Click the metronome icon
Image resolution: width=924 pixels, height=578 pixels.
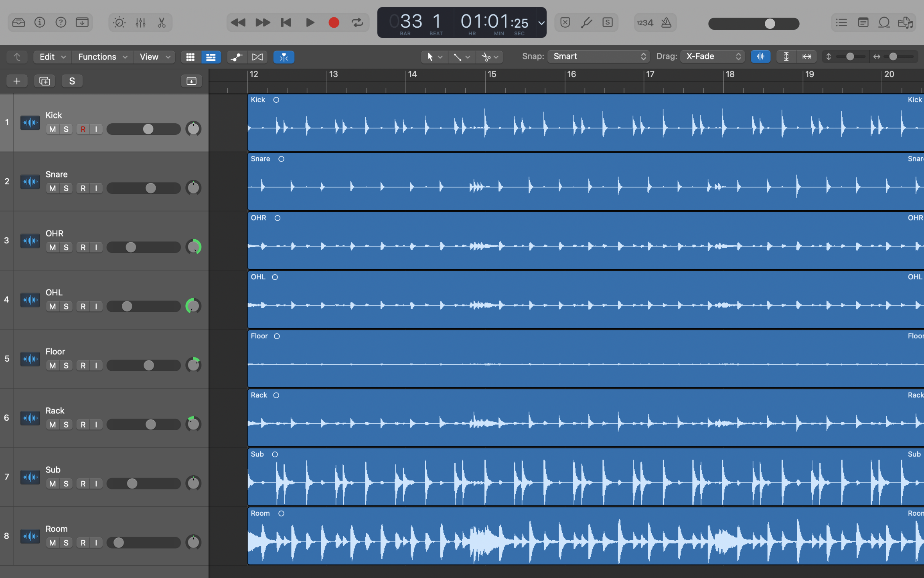click(666, 22)
